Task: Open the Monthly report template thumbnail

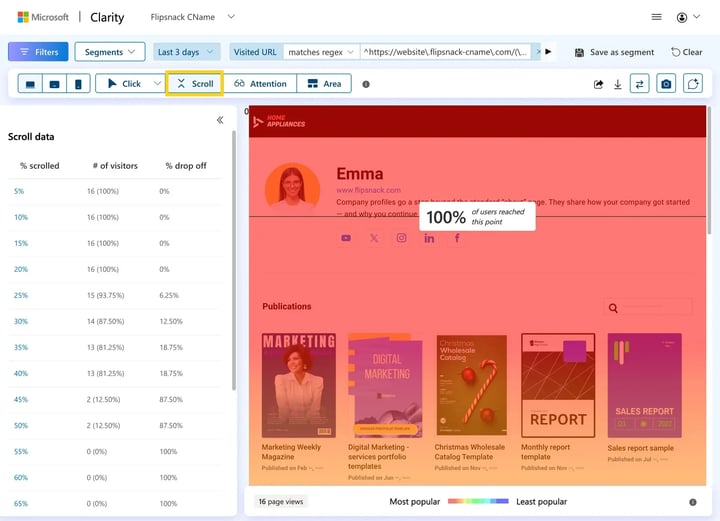Action: tap(558, 385)
